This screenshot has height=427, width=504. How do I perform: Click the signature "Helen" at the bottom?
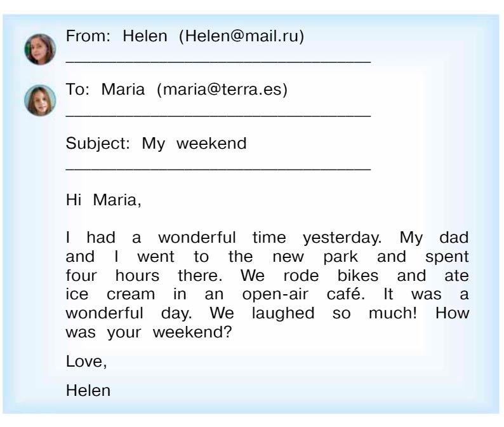tap(88, 390)
